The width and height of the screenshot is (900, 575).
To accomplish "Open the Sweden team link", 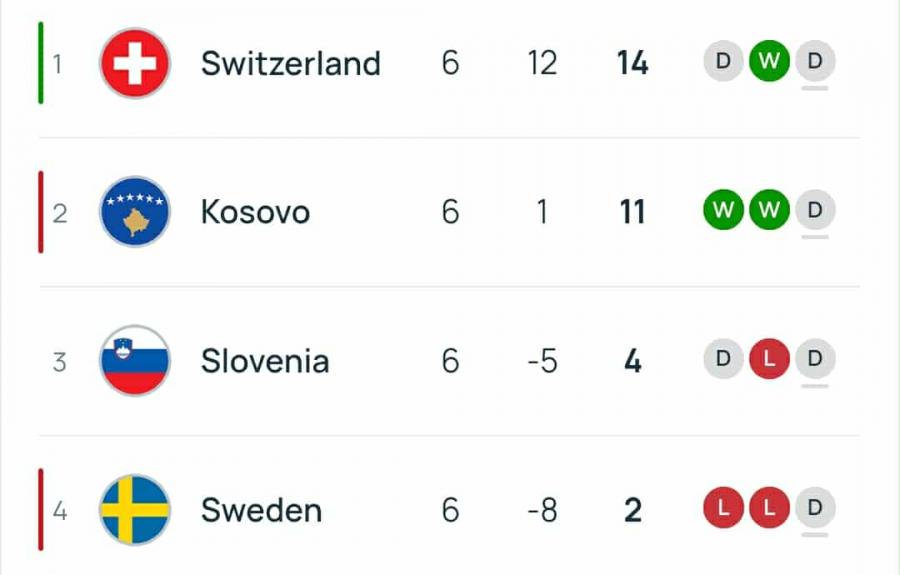I will coord(261,510).
